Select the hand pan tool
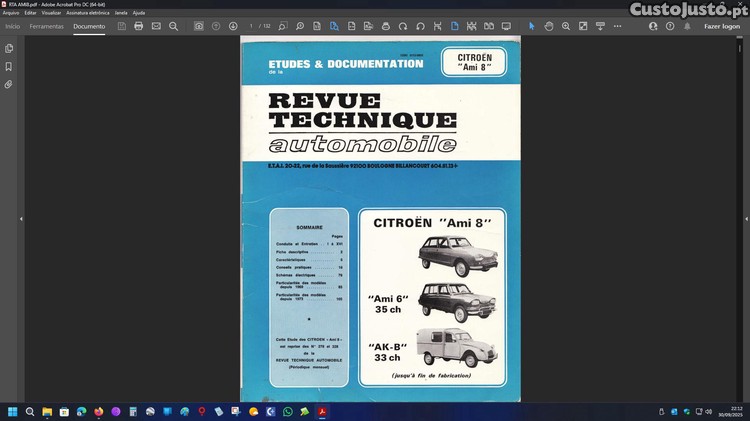The image size is (750, 421). pos(549,26)
